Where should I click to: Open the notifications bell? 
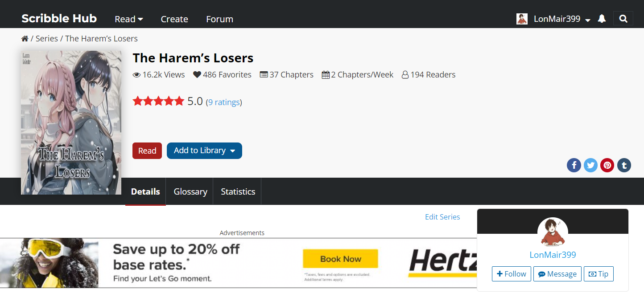pyautogui.click(x=602, y=19)
